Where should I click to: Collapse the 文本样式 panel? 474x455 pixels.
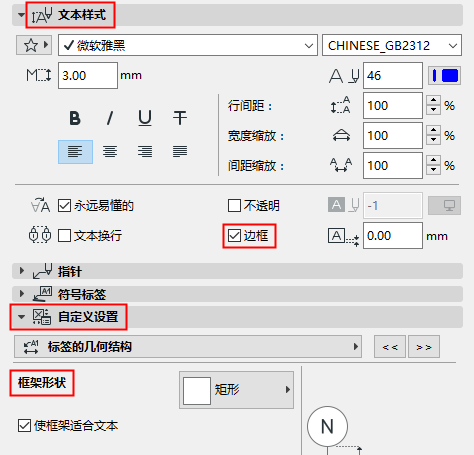tap(21, 15)
